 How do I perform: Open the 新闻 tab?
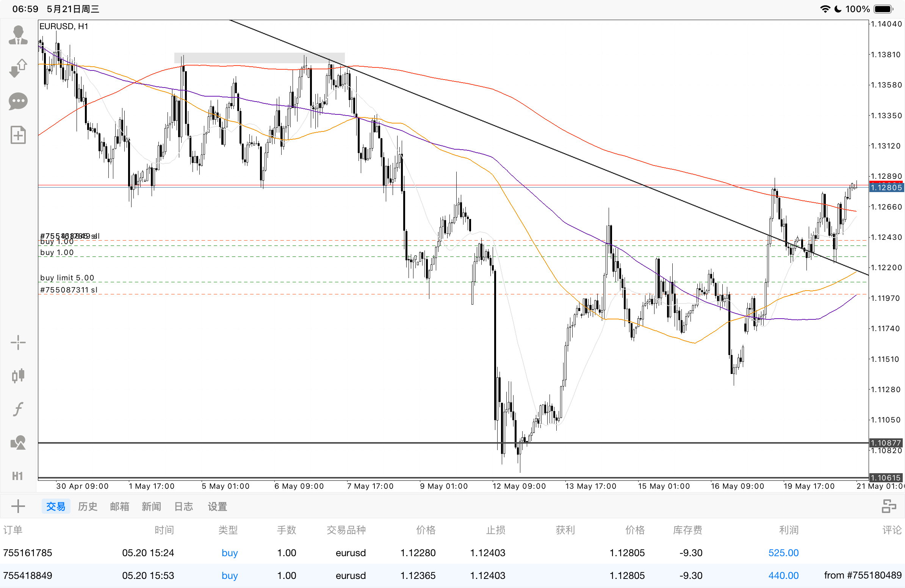tap(151, 506)
